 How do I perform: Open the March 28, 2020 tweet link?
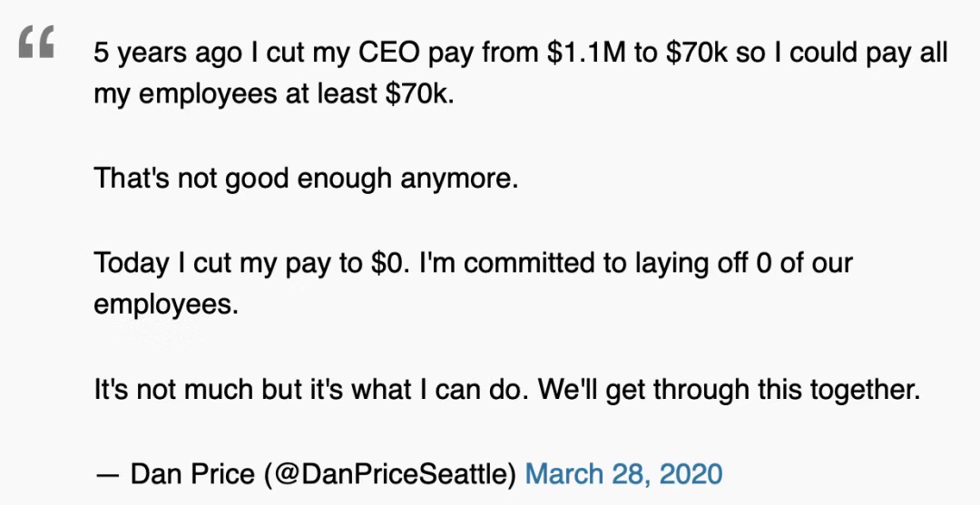[x=623, y=474]
